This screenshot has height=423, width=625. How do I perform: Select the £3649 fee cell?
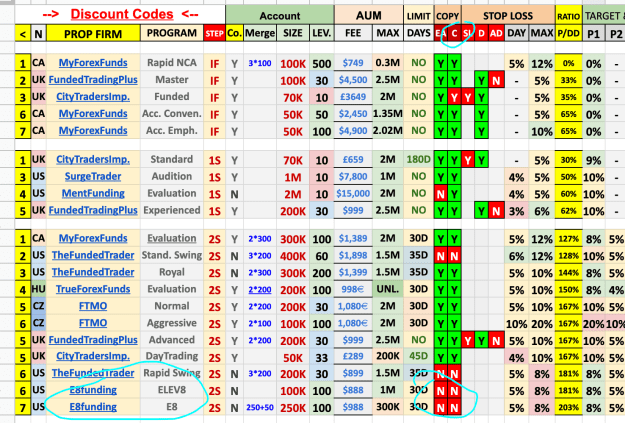click(x=353, y=97)
